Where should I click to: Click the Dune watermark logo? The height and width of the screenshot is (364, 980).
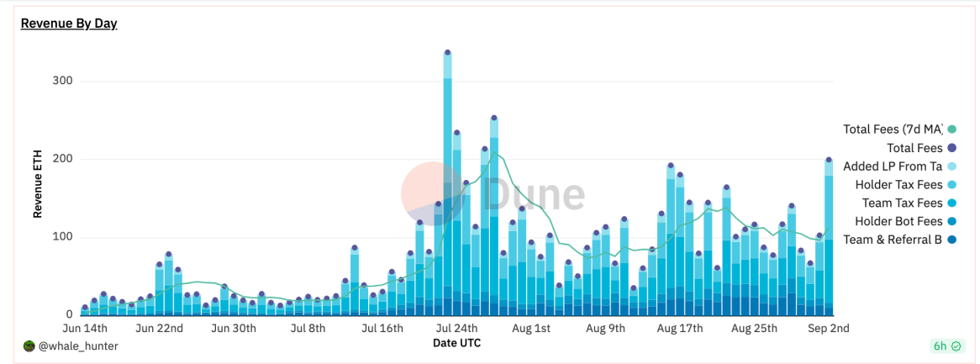click(x=493, y=193)
